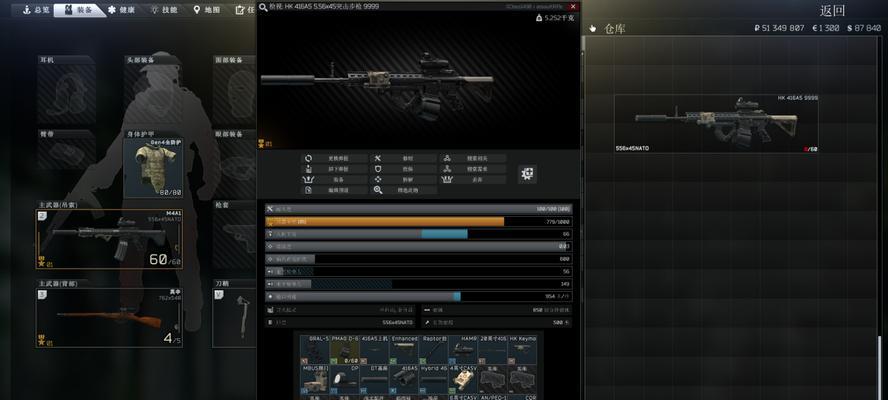Screen dimensions: 888x400
Task: Click the rouble balance 51 349 807
Action: pyautogui.click(x=779, y=28)
